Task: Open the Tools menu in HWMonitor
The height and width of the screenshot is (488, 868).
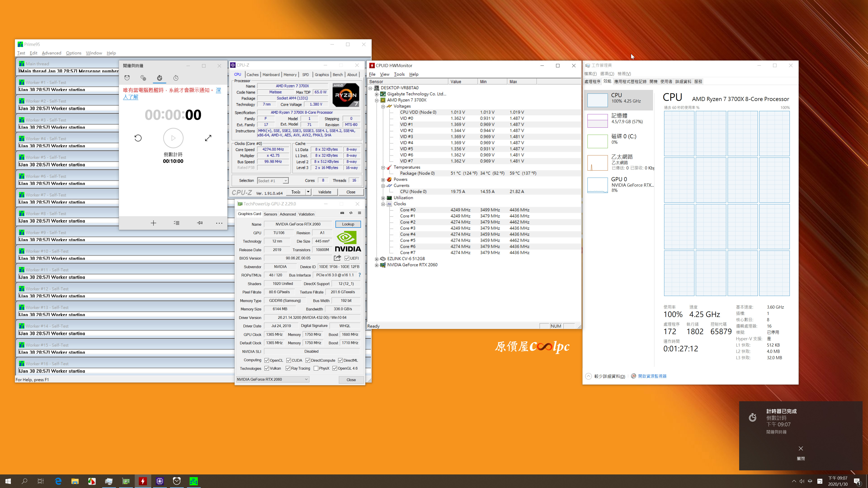Action: point(399,74)
